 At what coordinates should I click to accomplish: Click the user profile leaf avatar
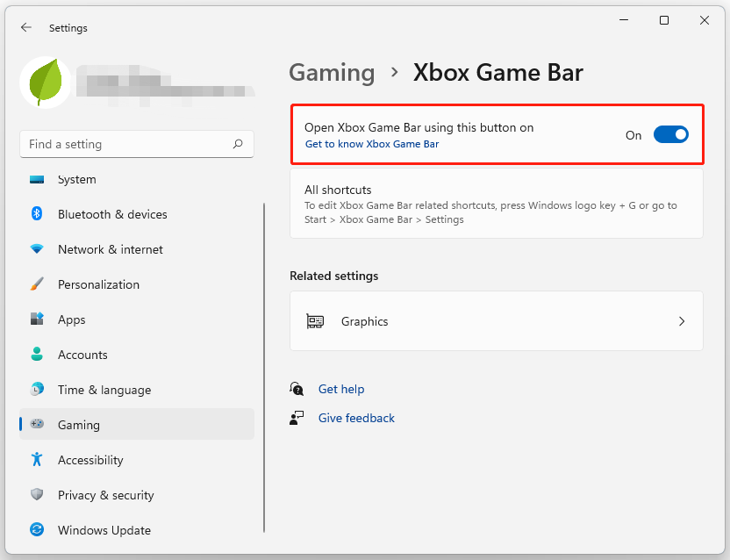[46, 83]
